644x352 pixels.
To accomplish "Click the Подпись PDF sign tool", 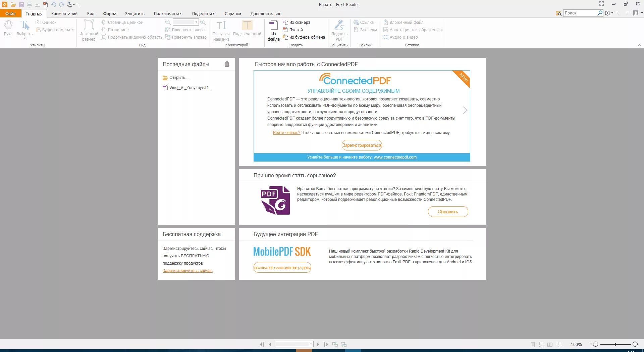I will tap(339, 30).
